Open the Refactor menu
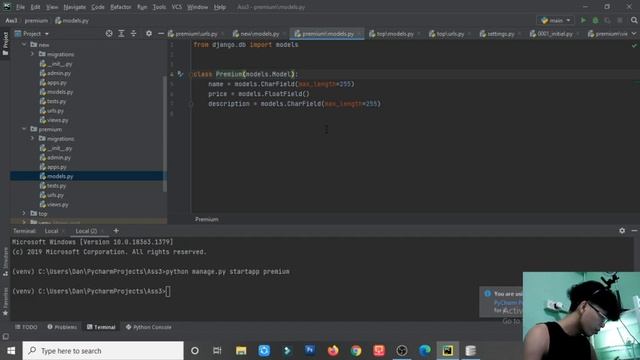Screen dimensions: 640x360 pos(120,7)
